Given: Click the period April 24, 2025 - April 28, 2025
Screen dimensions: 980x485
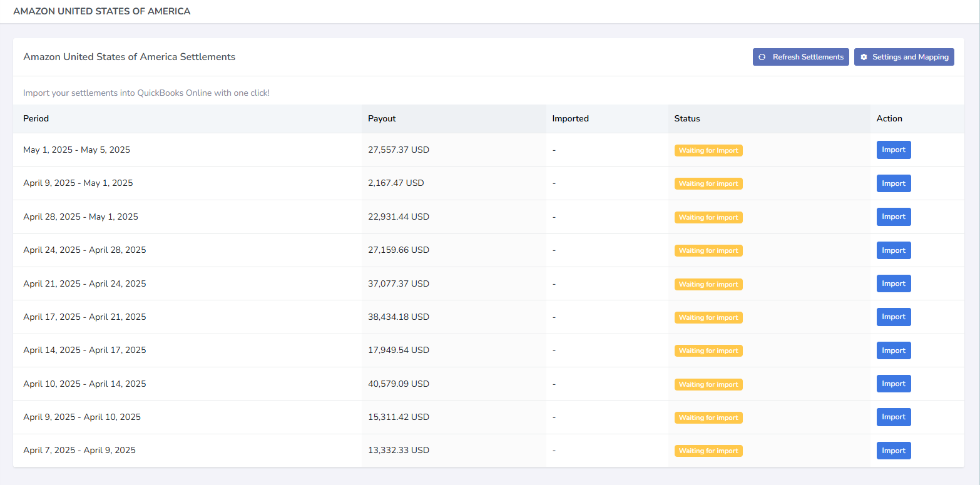Looking at the screenshot, I should pyautogui.click(x=84, y=250).
